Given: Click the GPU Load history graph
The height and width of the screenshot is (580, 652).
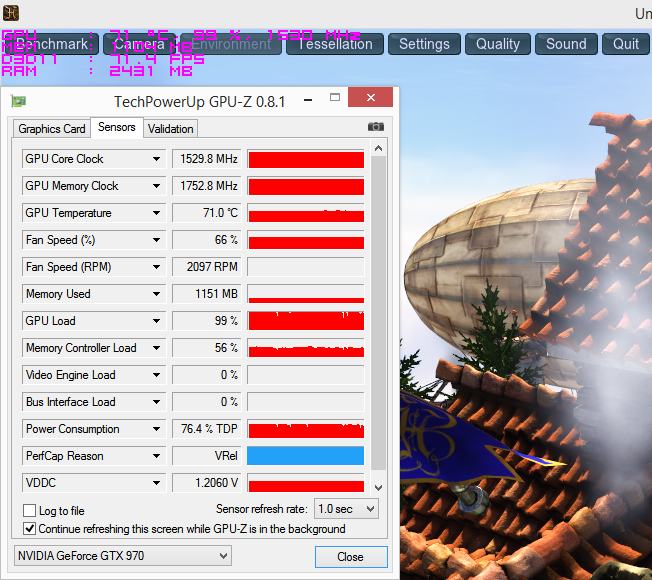Looking at the screenshot, I should [306, 321].
